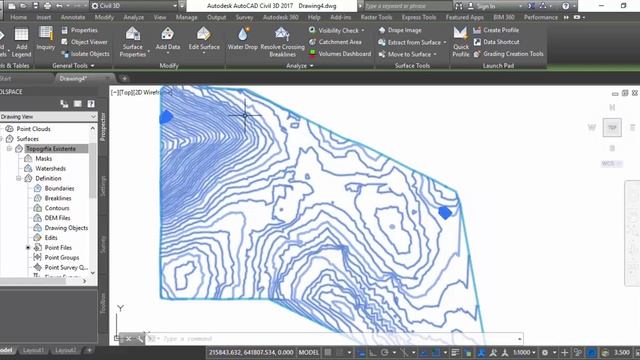Image resolution: width=640 pixels, height=360 pixels.
Task: Open the Settings side tab in Toolspace
Action: (103, 186)
